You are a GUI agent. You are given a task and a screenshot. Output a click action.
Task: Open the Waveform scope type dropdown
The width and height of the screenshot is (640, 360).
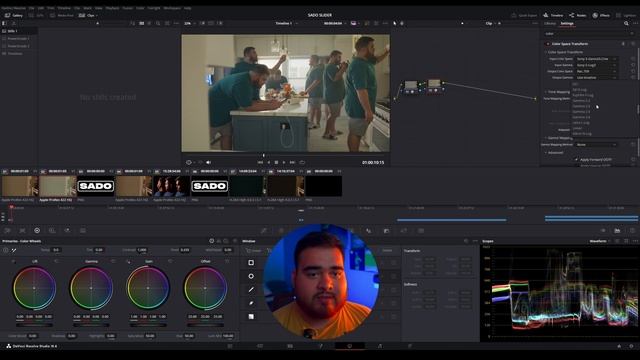click(599, 241)
